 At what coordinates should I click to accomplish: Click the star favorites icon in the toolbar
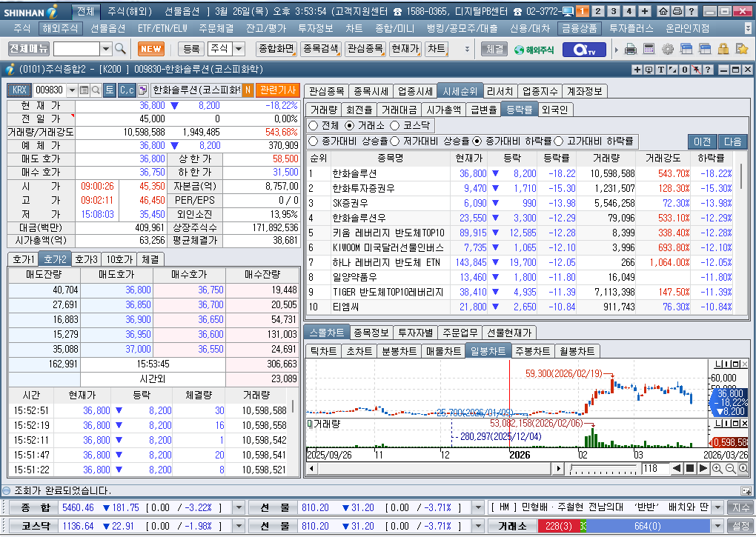pos(741,49)
